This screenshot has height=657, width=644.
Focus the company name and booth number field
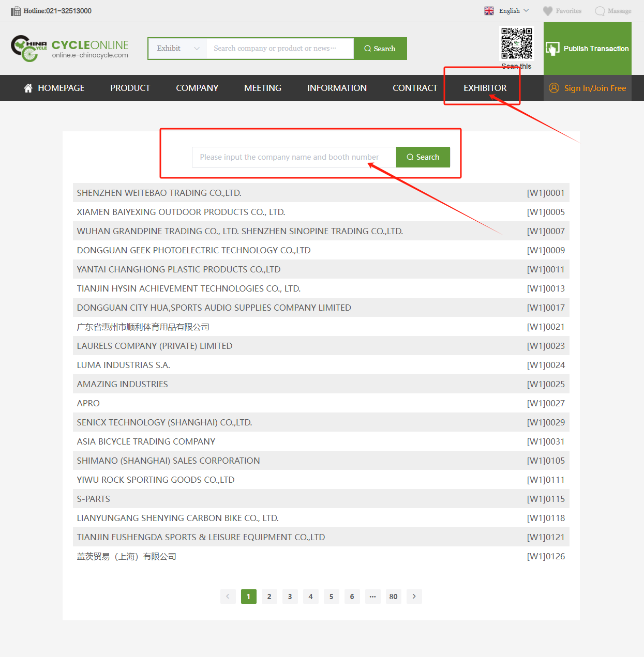(294, 157)
